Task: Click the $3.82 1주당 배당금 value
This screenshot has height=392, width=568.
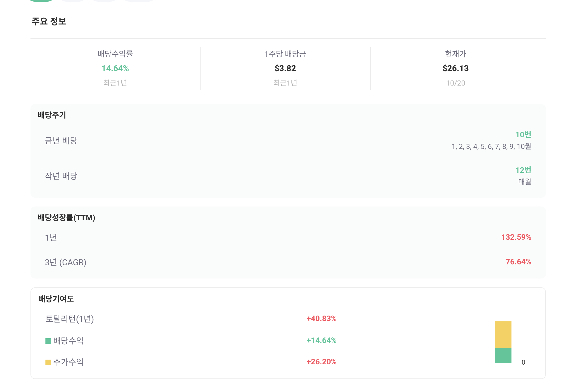Action: click(x=285, y=68)
